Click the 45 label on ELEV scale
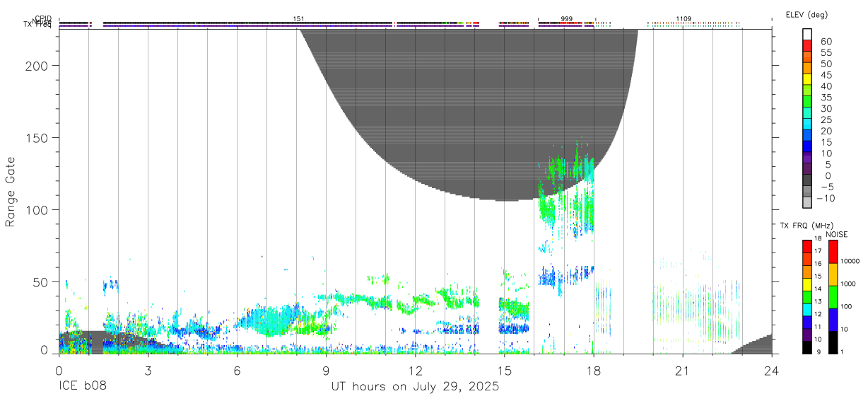 826,75
